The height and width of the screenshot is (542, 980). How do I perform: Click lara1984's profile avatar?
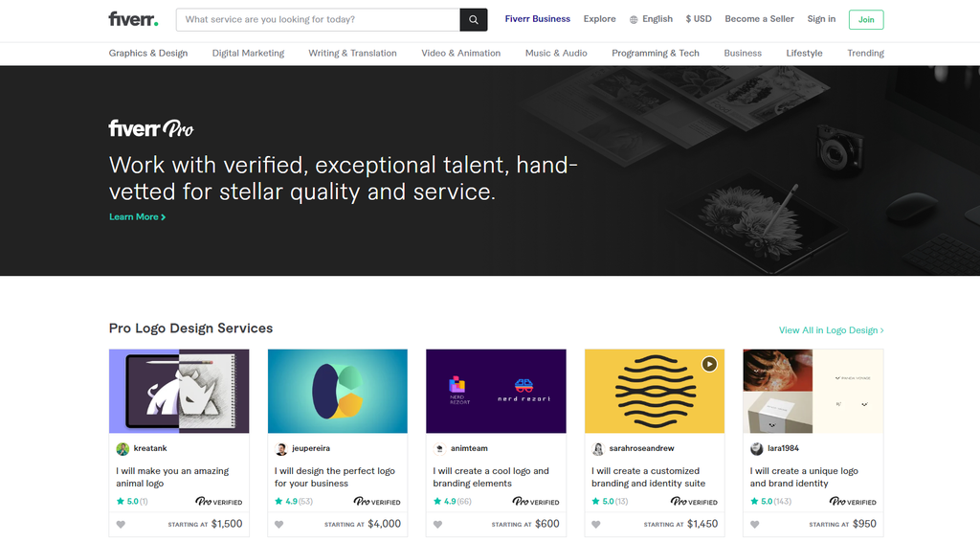757,449
